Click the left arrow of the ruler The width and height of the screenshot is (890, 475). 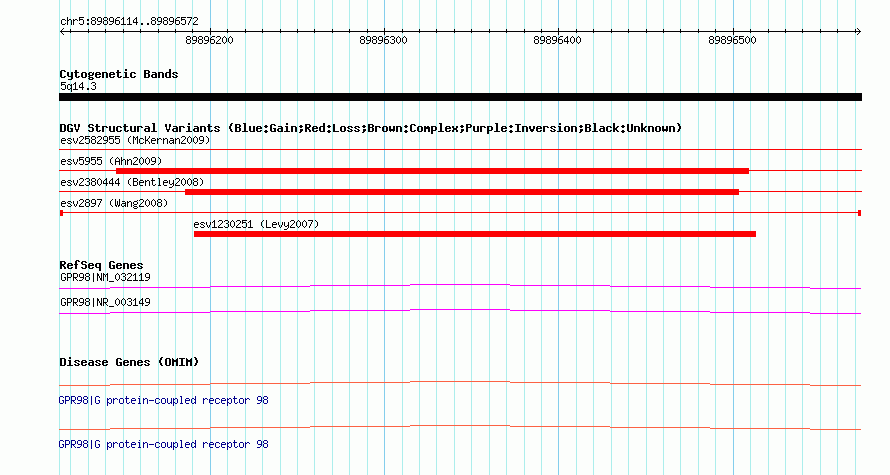[63, 32]
